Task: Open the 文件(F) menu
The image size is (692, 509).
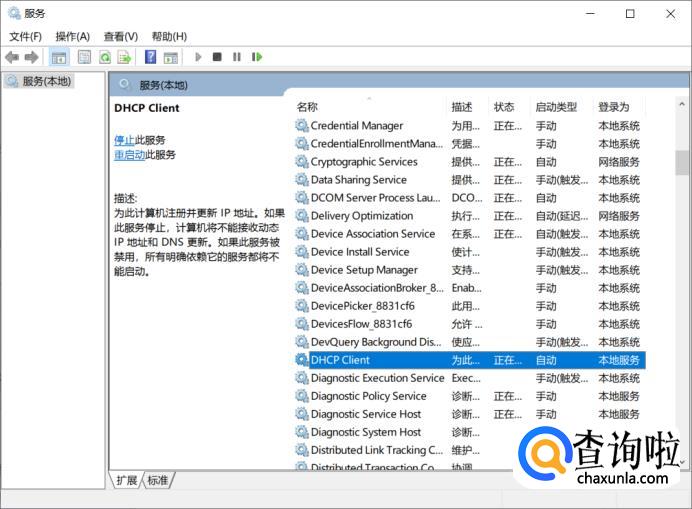Action: pos(25,36)
